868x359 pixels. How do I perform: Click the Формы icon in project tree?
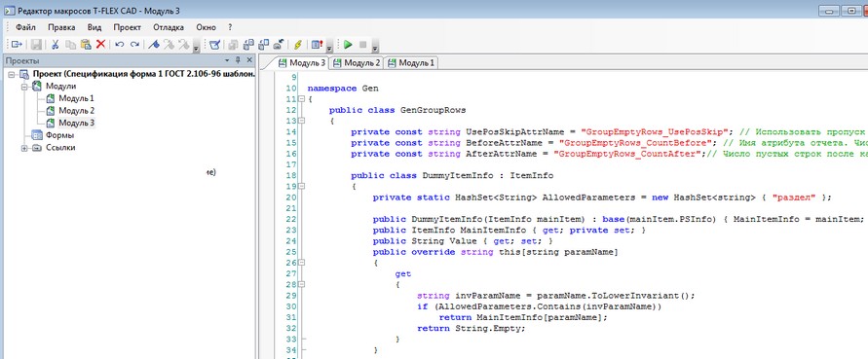coord(37,135)
